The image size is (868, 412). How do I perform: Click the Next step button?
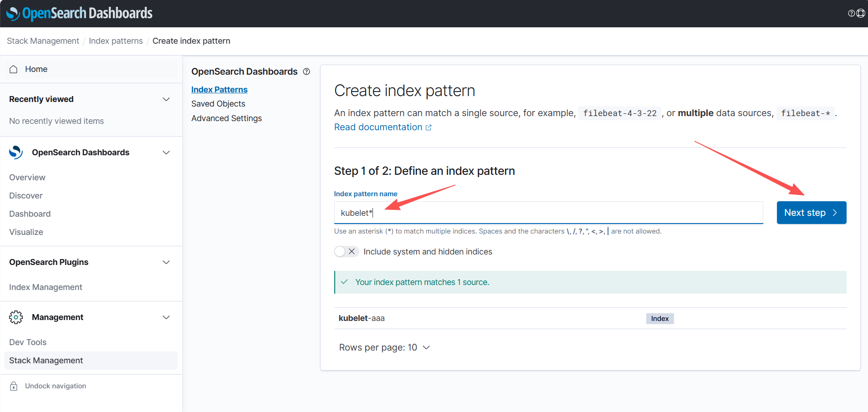(x=811, y=213)
